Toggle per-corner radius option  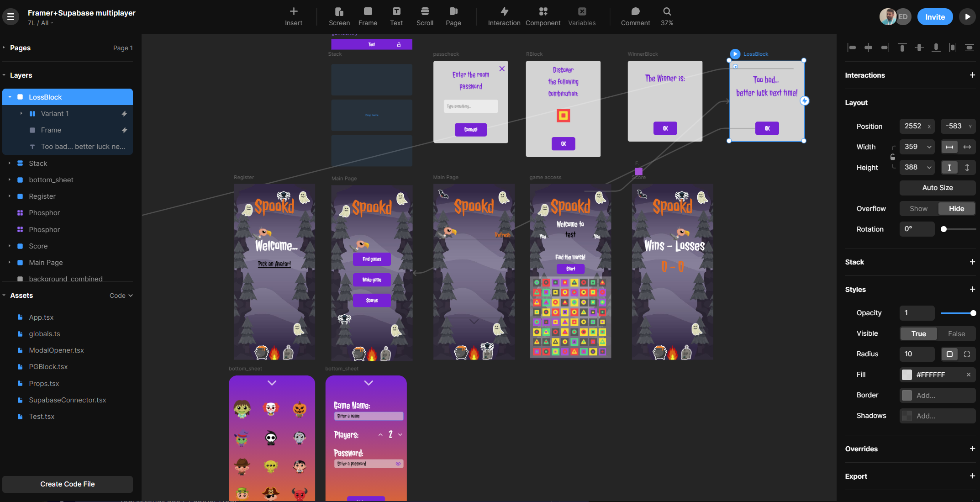(x=967, y=354)
